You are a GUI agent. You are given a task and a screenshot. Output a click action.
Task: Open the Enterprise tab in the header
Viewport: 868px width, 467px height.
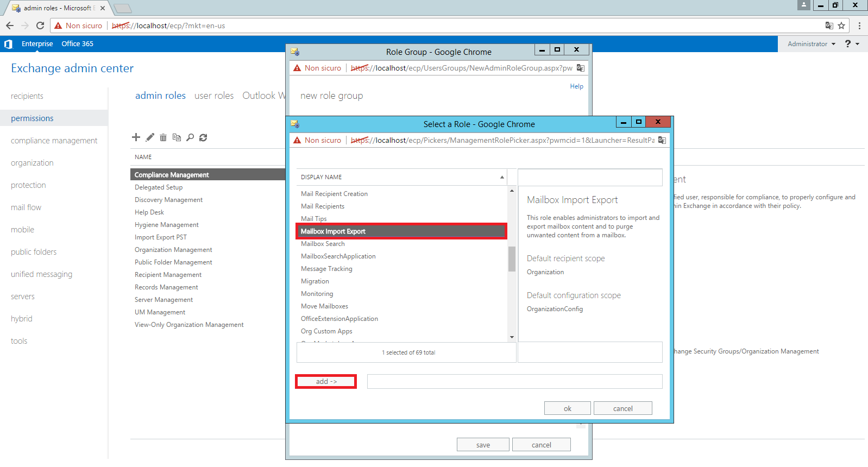pyautogui.click(x=37, y=44)
